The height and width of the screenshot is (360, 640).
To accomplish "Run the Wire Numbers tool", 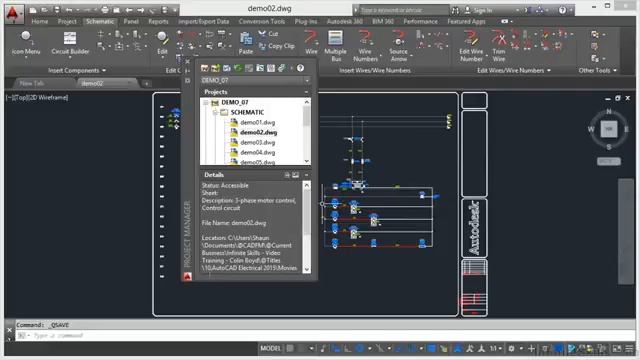I will tap(365, 46).
